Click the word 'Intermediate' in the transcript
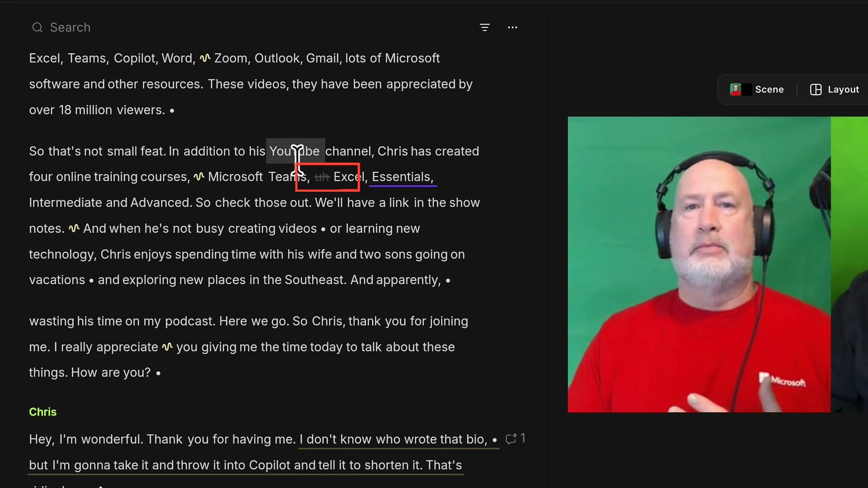The width and height of the screenshot is (868, 488). pos(66,203)
